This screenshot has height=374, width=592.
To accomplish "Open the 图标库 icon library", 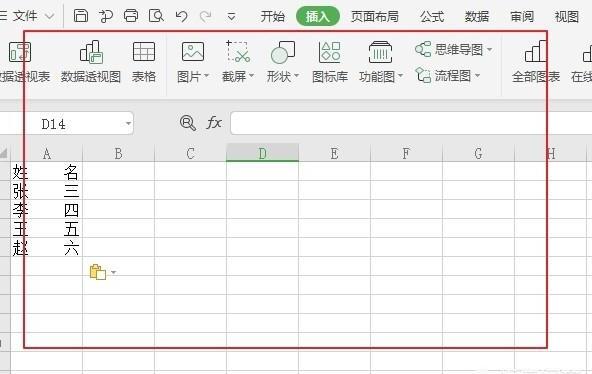I will (x=330, y=62).
